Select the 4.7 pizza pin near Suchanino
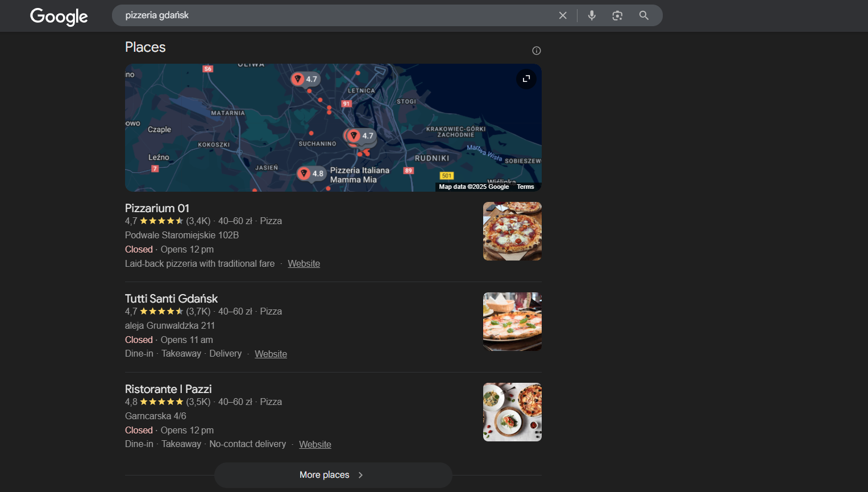 pyautogui.click(x=362, y=135)
